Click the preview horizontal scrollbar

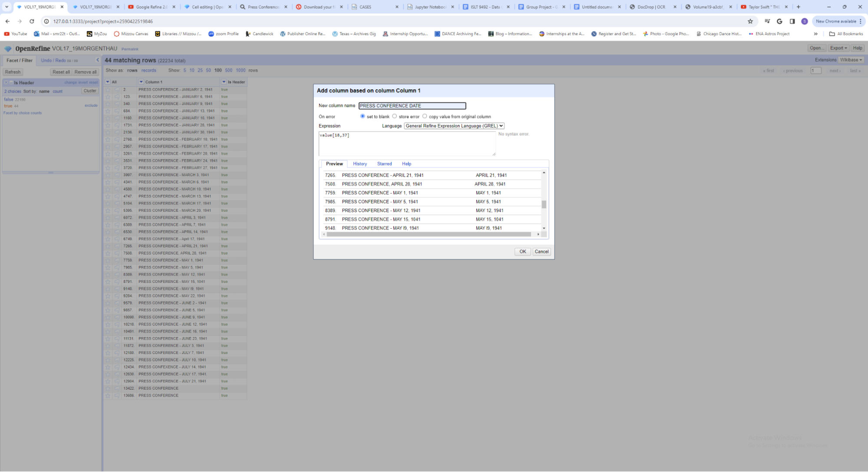pos(429,234)
